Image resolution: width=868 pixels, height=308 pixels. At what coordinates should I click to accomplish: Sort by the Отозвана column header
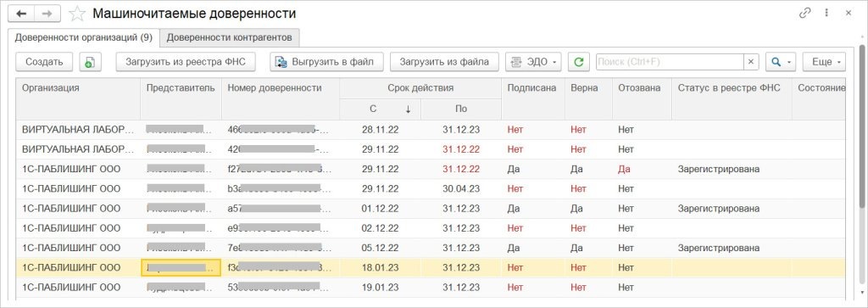click(x=642, y=98)
